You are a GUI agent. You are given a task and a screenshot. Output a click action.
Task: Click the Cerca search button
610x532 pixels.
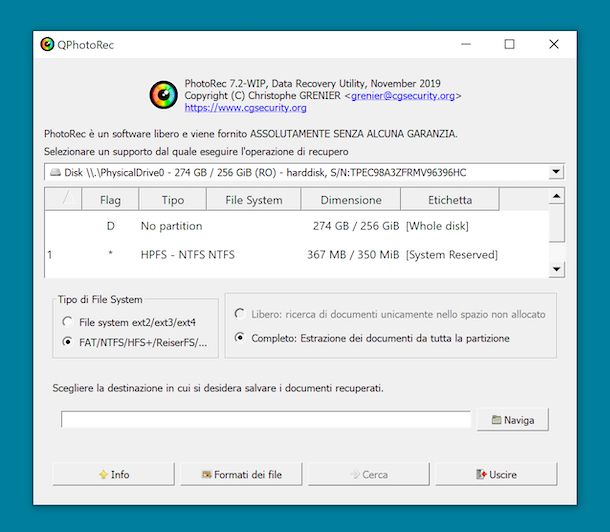click(x=369, y=474)
